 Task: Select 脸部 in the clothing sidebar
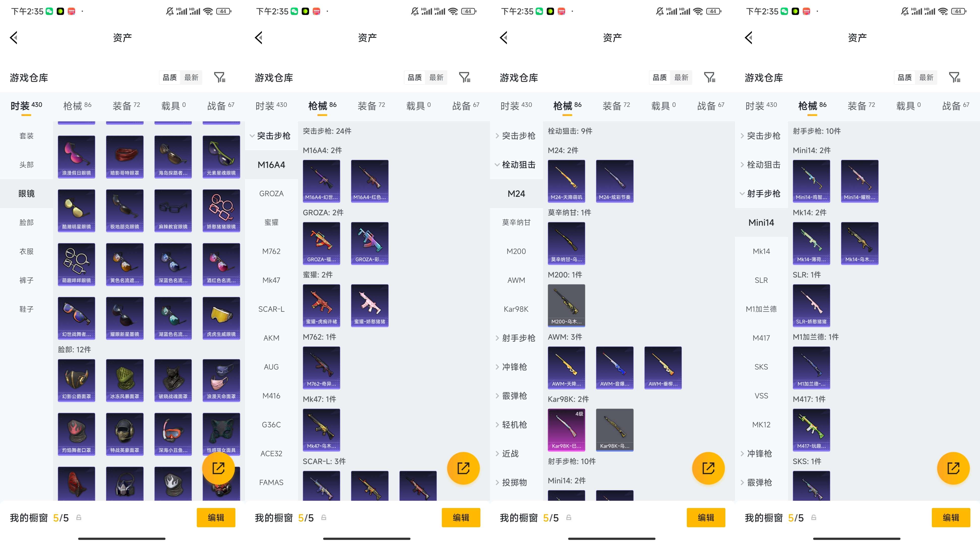pos(27,222)
